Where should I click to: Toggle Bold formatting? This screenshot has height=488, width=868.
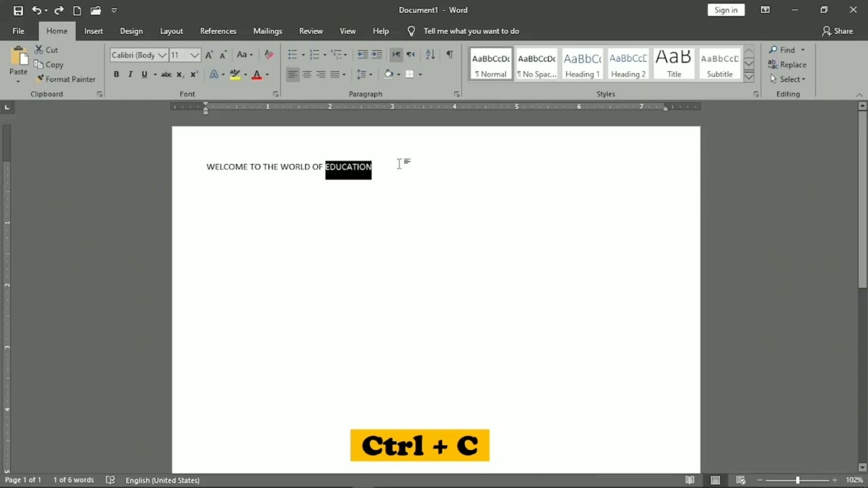[x=116, y=75]
